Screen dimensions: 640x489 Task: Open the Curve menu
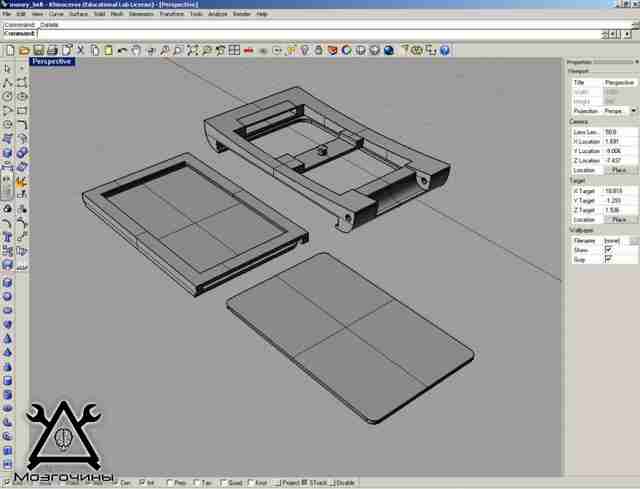click(56, 14)
